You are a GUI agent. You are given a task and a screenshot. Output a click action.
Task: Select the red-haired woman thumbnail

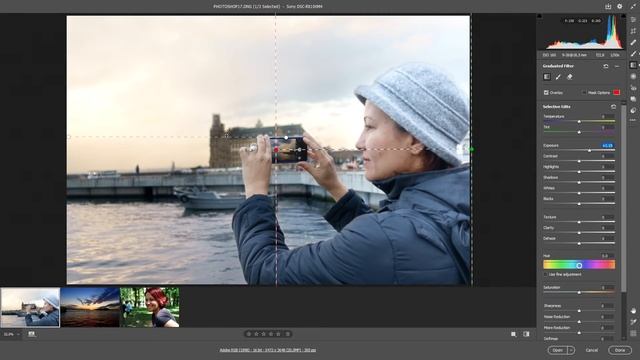click(x=149, y=307)
